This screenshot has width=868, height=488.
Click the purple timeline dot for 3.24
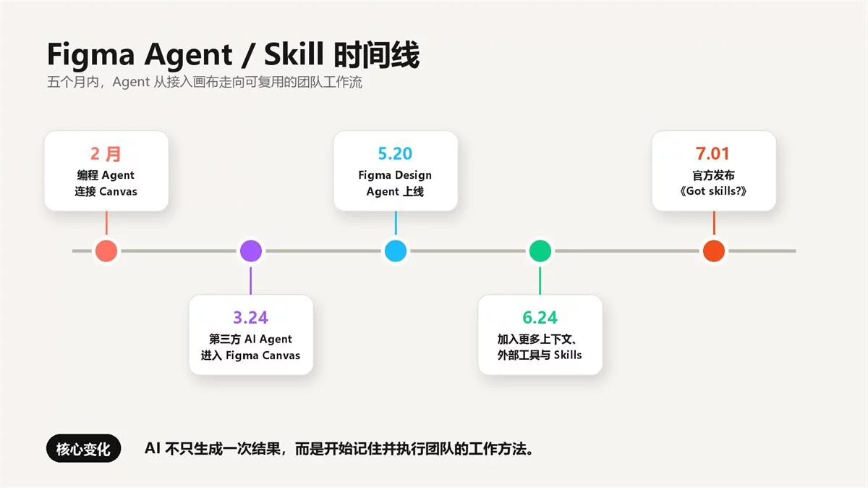(251, 251)
